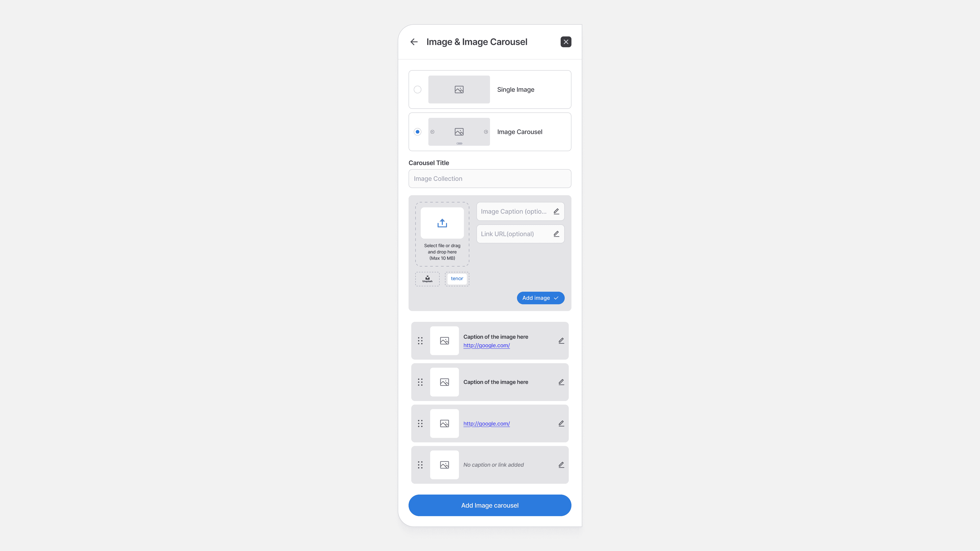The height and width of the screenshot is (551, 980).
Task: Click the pencil icon in Link URL field
Action: pos(556,234)
